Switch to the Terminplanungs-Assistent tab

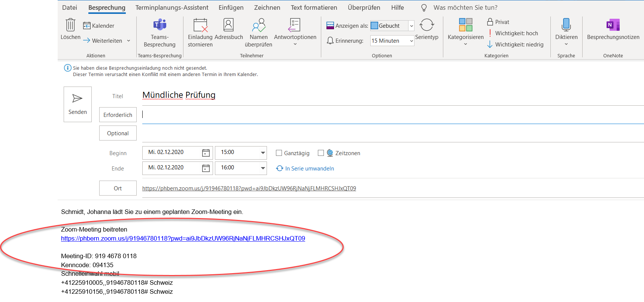coord(171,7)
